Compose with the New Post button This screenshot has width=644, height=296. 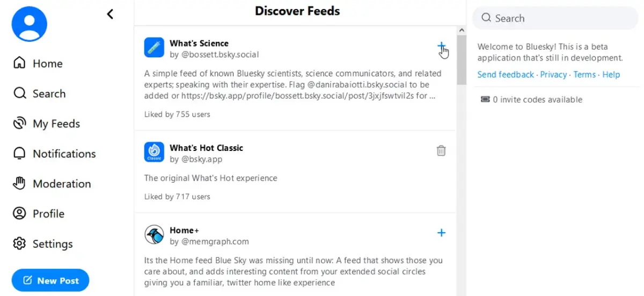[50, 280]
